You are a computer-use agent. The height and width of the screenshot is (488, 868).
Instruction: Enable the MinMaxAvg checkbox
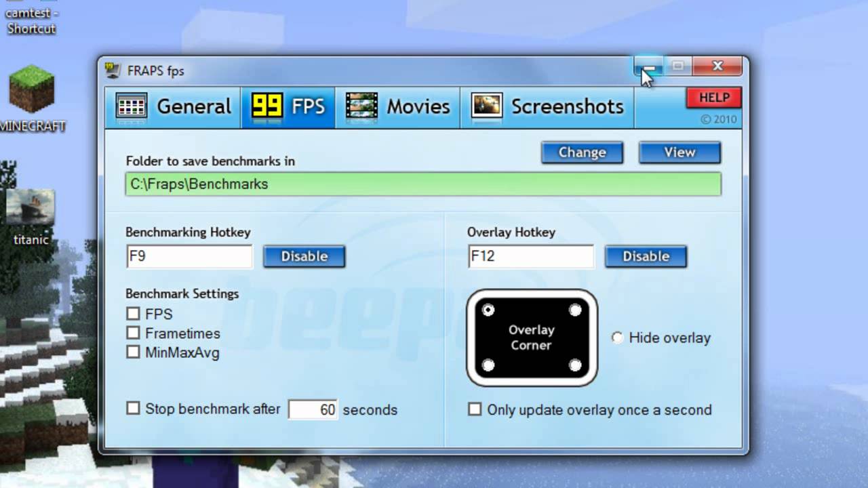pyautogui.click(x=133, y=352)
